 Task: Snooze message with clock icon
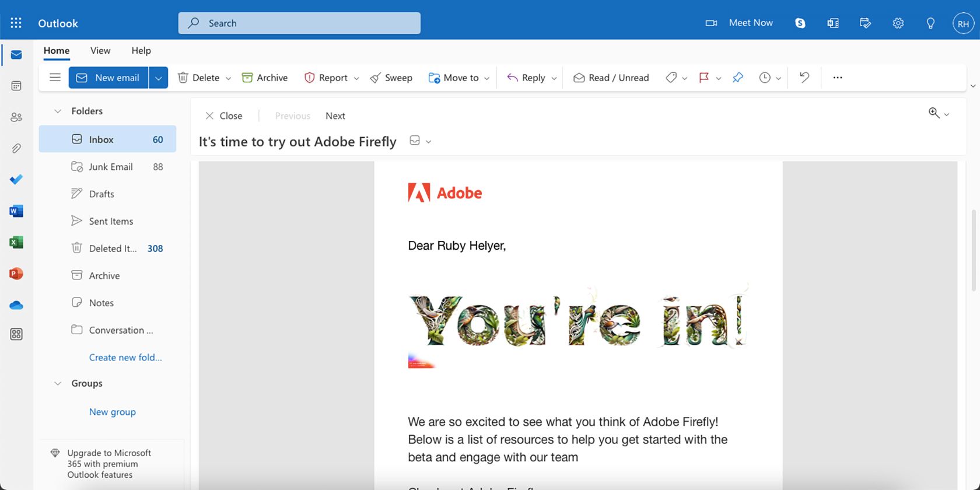click(x=765, y=78)
